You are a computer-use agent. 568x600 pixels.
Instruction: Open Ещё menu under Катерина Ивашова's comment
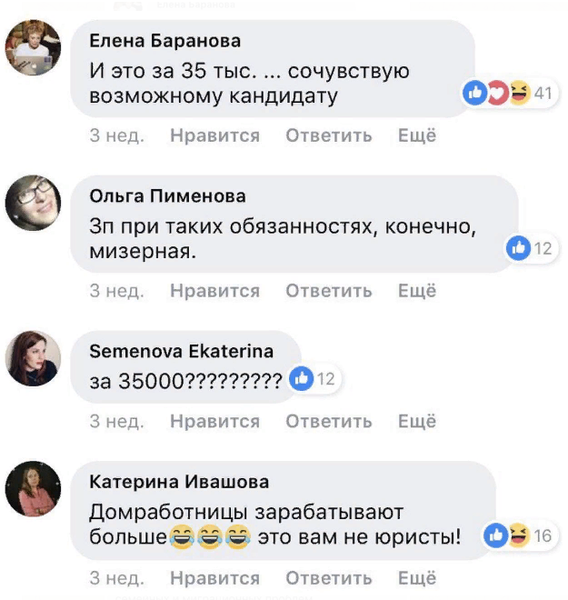417,577
